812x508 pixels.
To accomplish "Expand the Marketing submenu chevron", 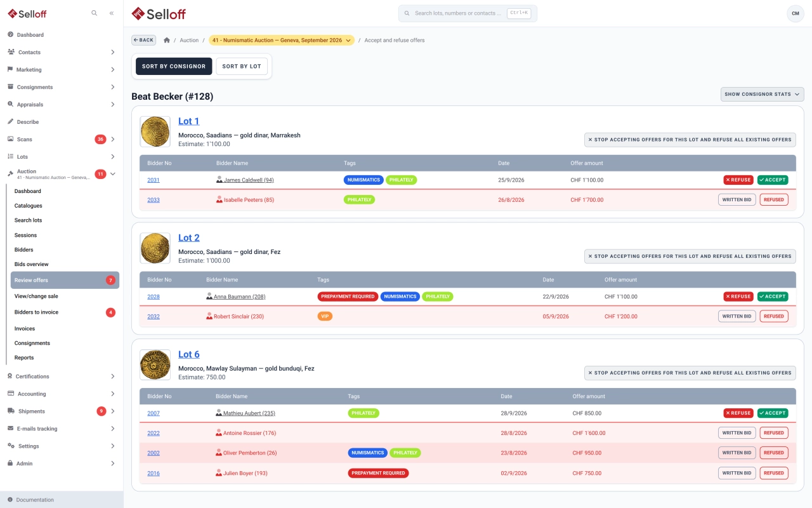I will click(x=112, y=69).
